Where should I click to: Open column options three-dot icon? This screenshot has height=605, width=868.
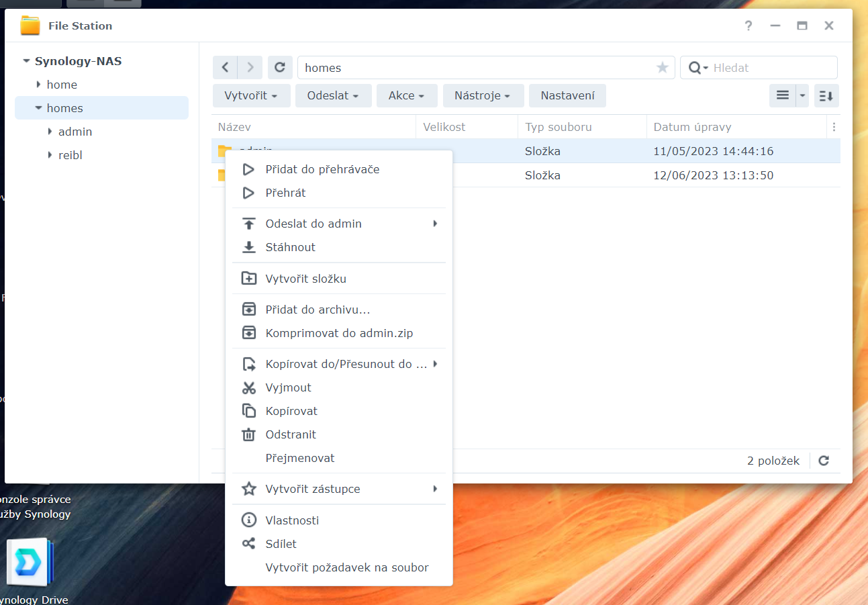[x=834, y=127]
